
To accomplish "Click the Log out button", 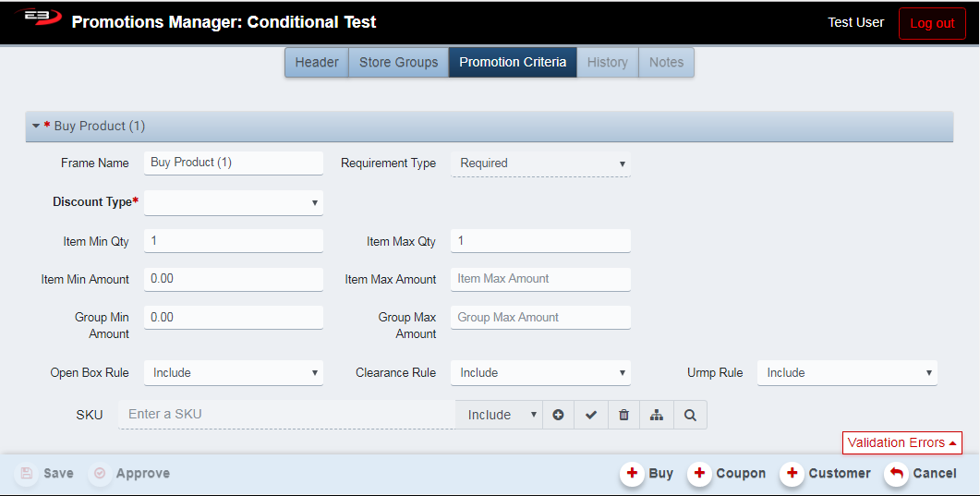I will [931, 23].
